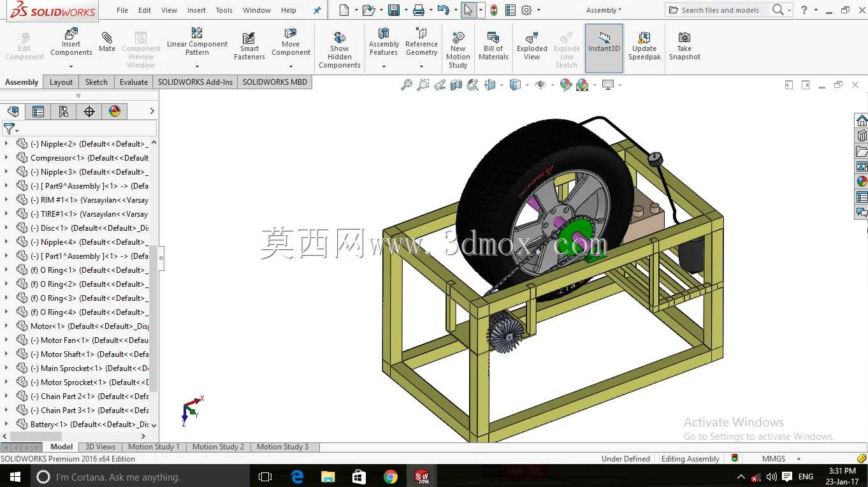Open PropertyManager tab icon
This screenshot has width=868, height=487.
tap(38, 112)
